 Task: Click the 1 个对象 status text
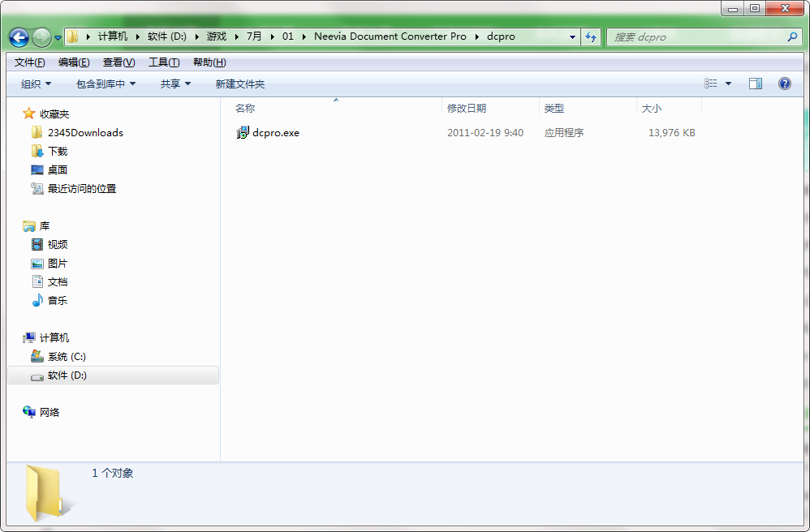point(113,473)
